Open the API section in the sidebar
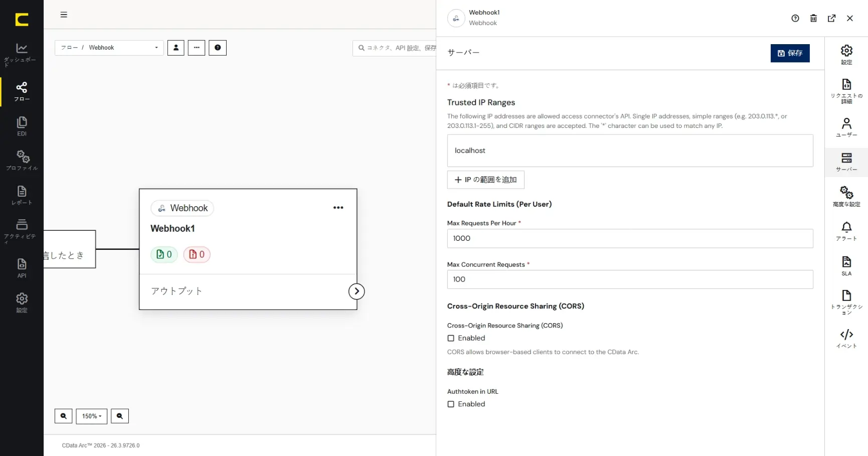 coord(22,268)
